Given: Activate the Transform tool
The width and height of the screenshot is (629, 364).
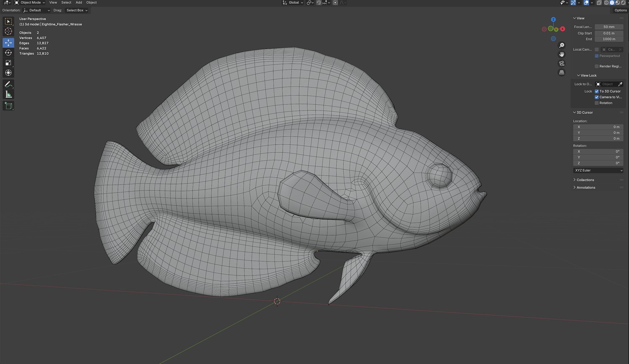Looking at the screenshot, I should [x=8, y=73].
